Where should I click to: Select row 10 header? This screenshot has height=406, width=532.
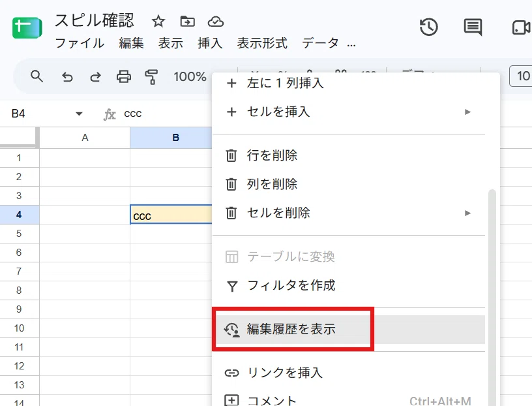point(20,328)
